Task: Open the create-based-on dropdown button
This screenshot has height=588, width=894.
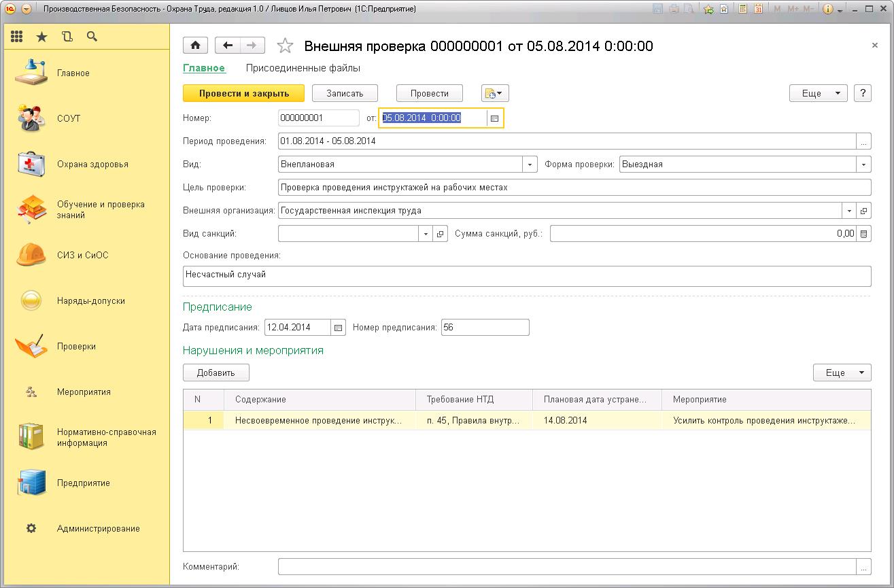Action: tap(494, 94)
